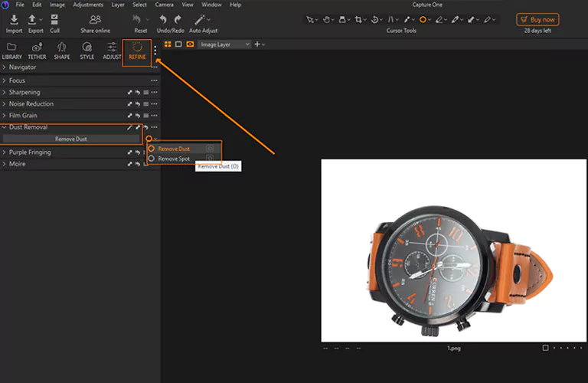Screen dimensions: 588x383
Task: Open Noise Reduction panel options ellipsis
Action: pos(155,104)
